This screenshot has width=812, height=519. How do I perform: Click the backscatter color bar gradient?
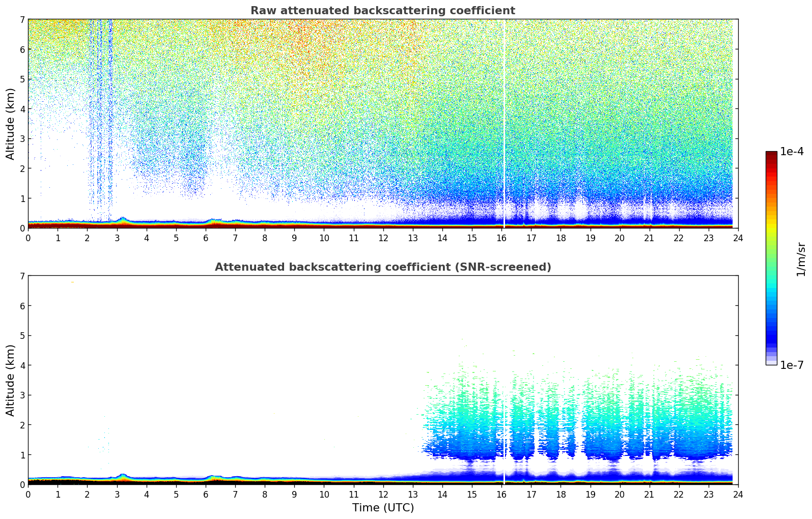tap(771, 258)
